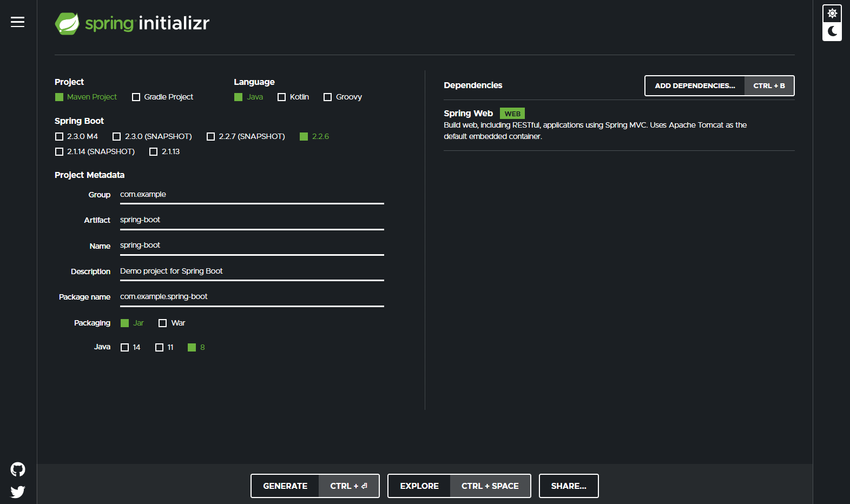Choose Java language

coord(249,97)
